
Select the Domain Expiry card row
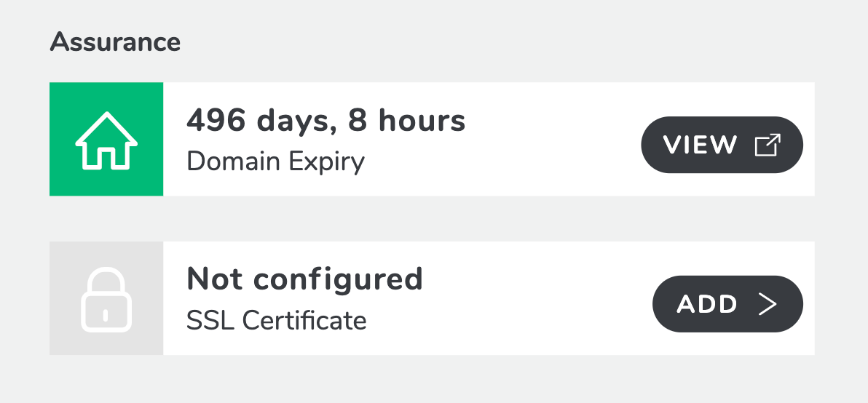click(x=432, y=140)
